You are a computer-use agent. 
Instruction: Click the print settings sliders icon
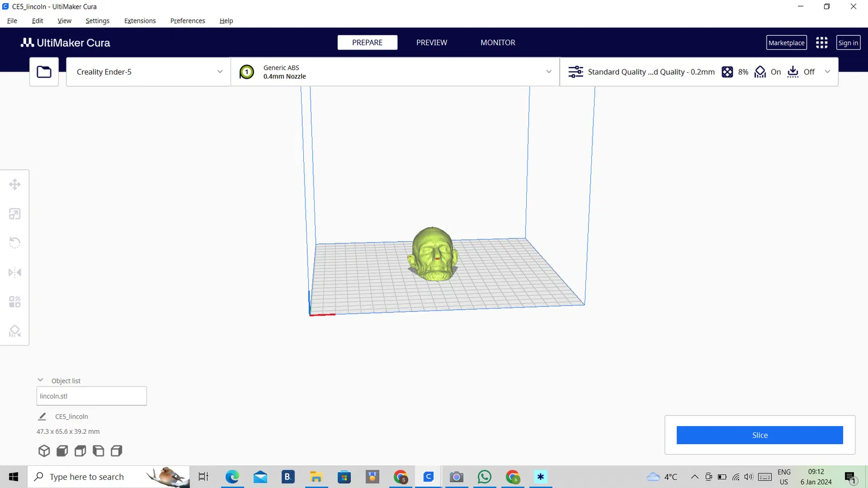tap(576, 72)
